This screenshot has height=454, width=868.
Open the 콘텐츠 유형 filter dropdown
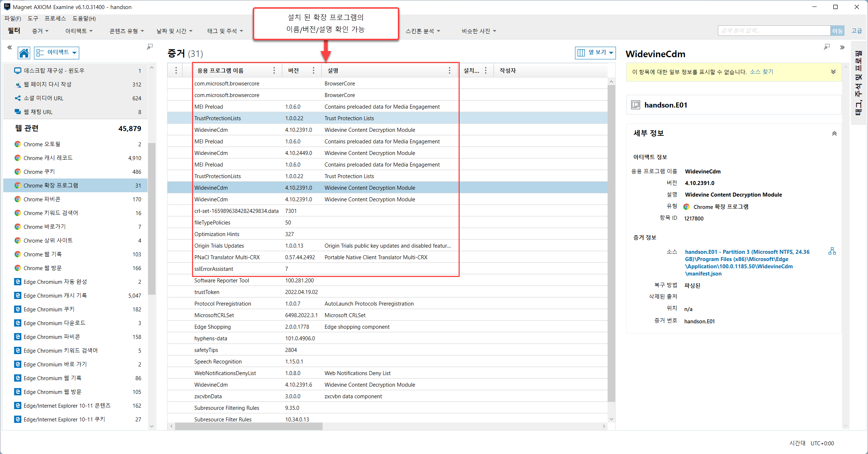tap(127, 31)
